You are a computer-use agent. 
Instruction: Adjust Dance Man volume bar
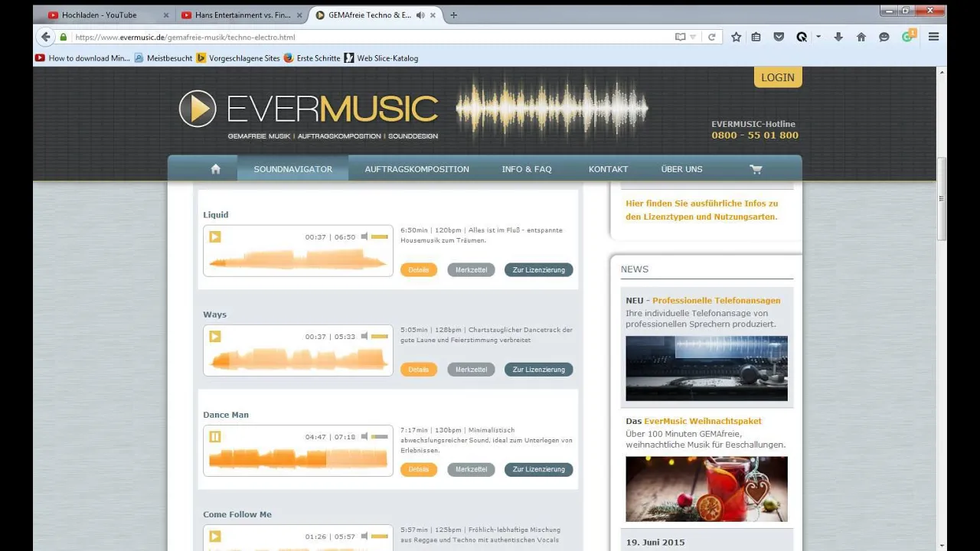380,437
